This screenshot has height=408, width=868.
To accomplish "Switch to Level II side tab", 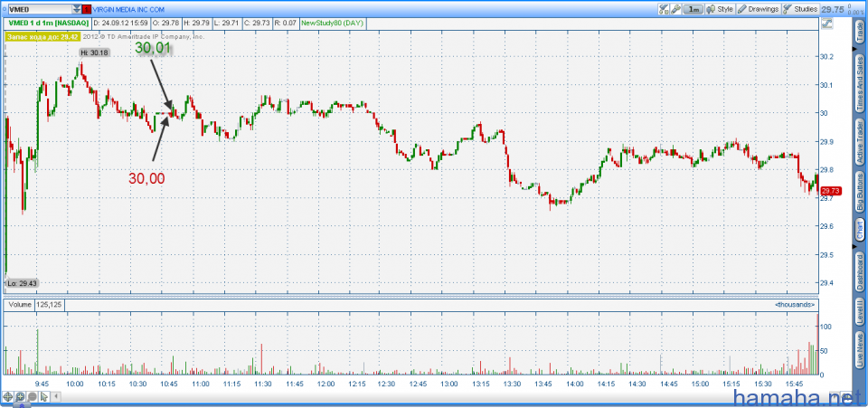I will [860, 312].
